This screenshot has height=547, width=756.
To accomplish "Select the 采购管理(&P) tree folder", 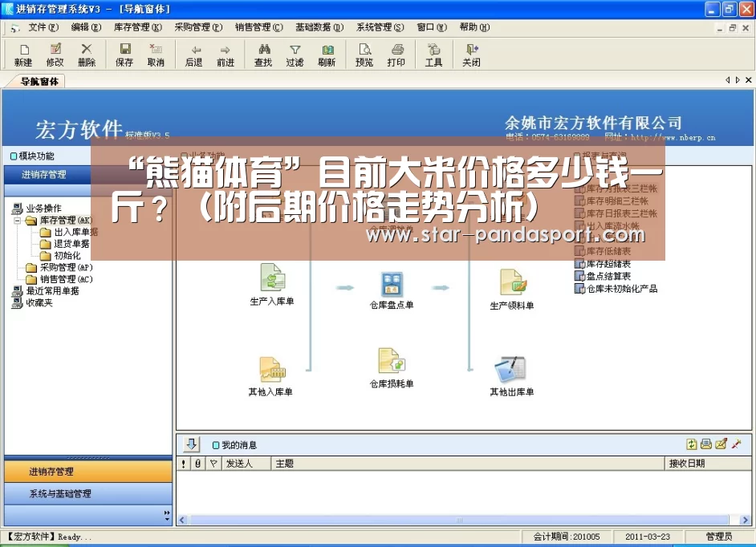I will point(59,267).
